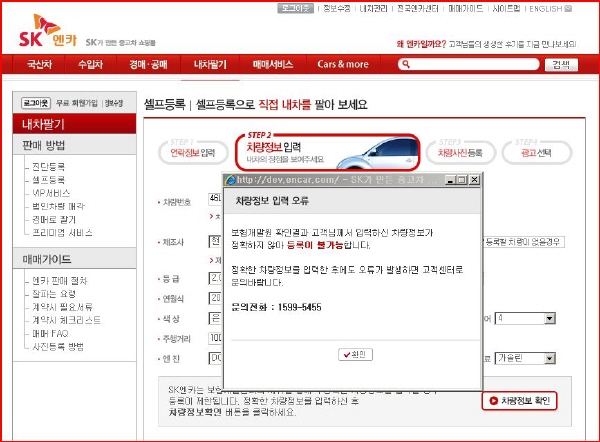Open the dropdown showing value 4
Screen dimensions: 600x442
click(550, 318)
